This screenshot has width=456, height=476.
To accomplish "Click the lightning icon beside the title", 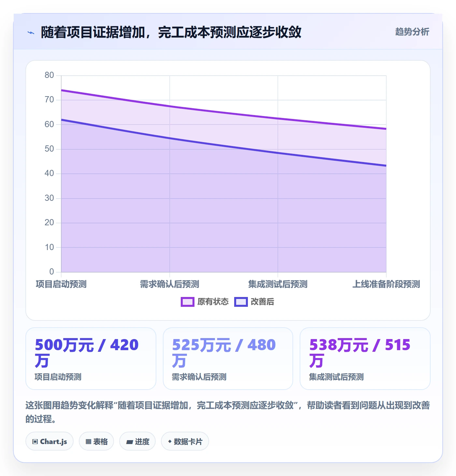I will tap(31, 33).
